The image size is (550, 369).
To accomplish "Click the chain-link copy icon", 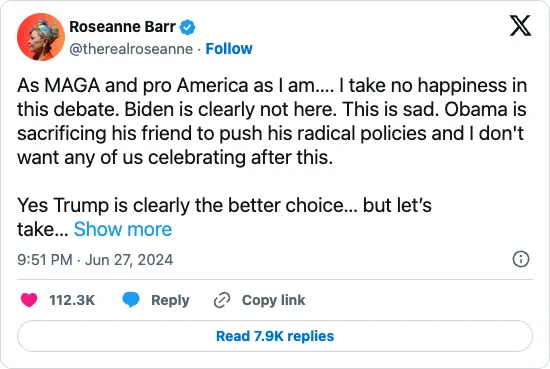I will [222, 300].
